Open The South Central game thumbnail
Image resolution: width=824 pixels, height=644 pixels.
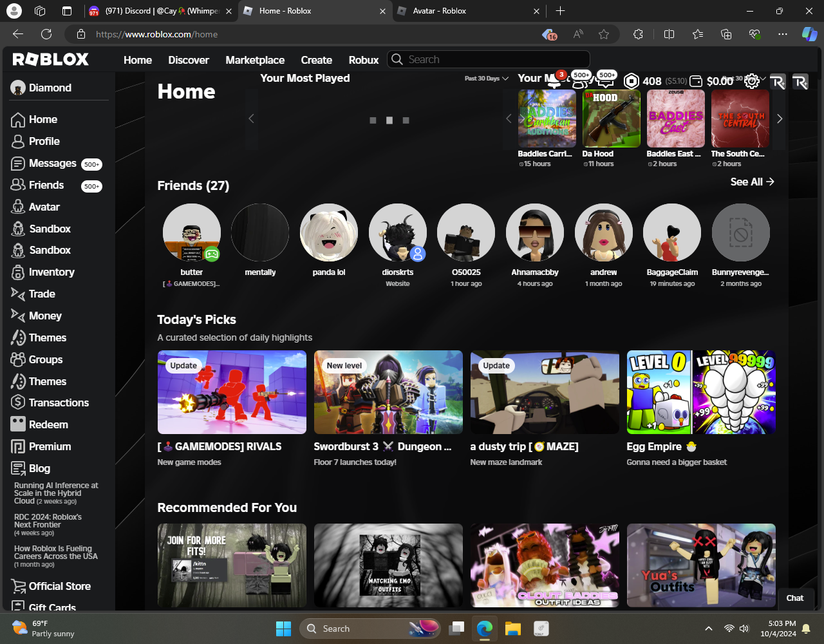[740, 118]
